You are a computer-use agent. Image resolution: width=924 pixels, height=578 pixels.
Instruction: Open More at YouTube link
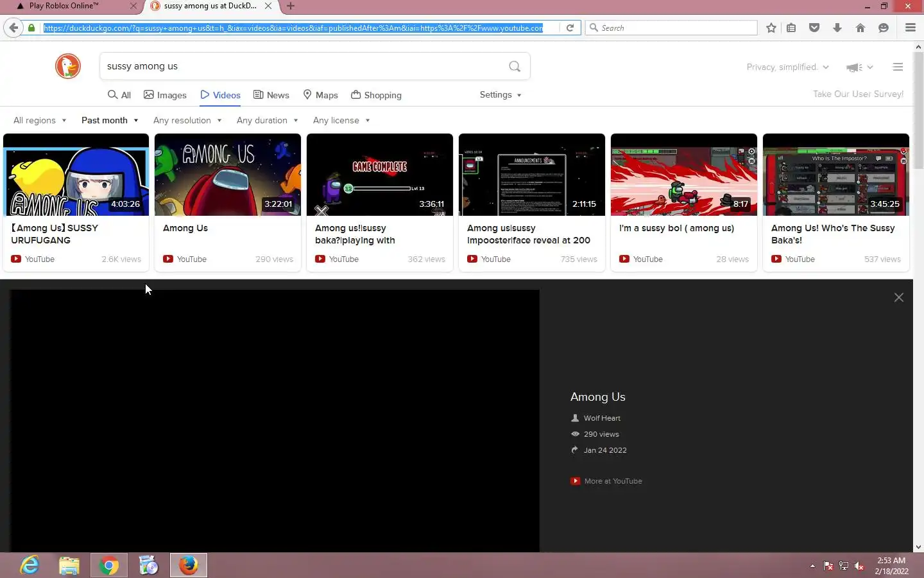[613, 481]
